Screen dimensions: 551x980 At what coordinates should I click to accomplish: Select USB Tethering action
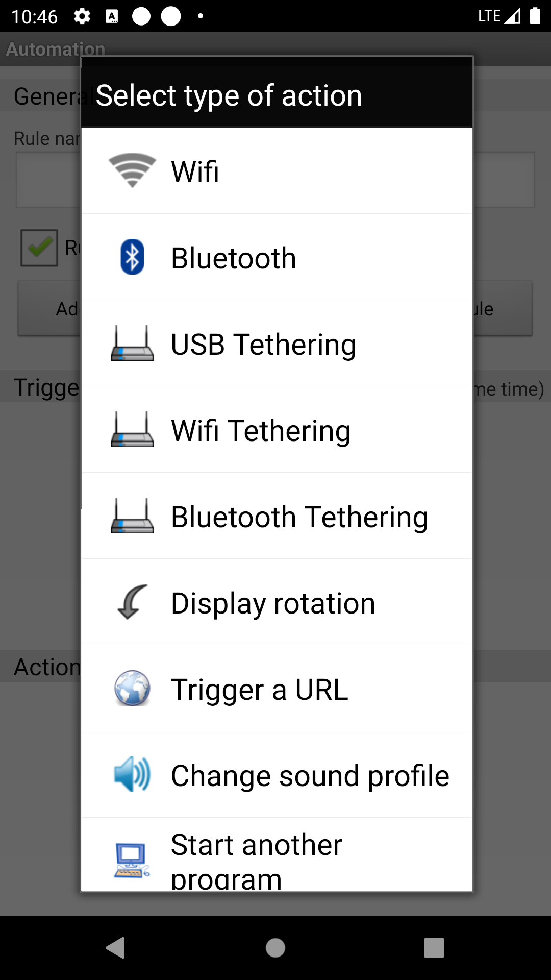[x=263, y=344]
